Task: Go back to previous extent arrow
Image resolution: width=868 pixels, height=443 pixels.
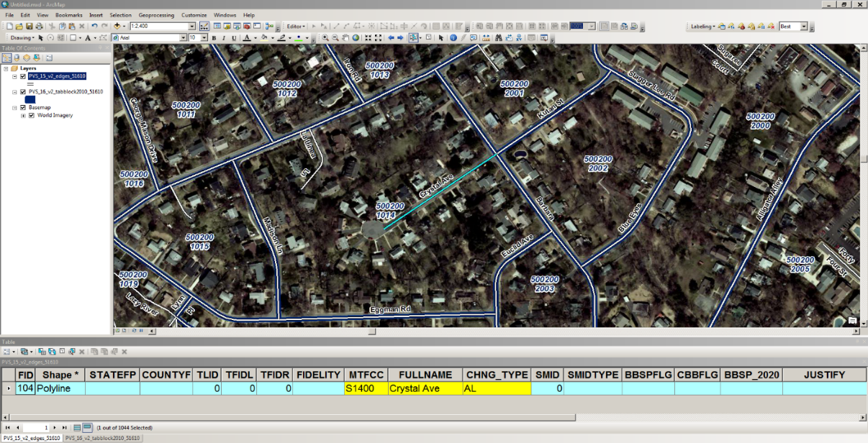Action: (x=391, y=37)
